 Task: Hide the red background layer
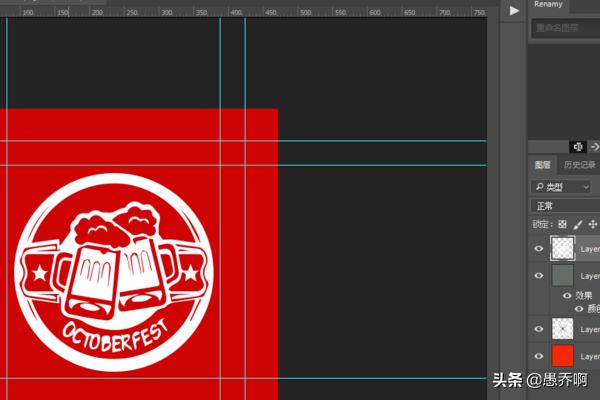tap(539, 356)
